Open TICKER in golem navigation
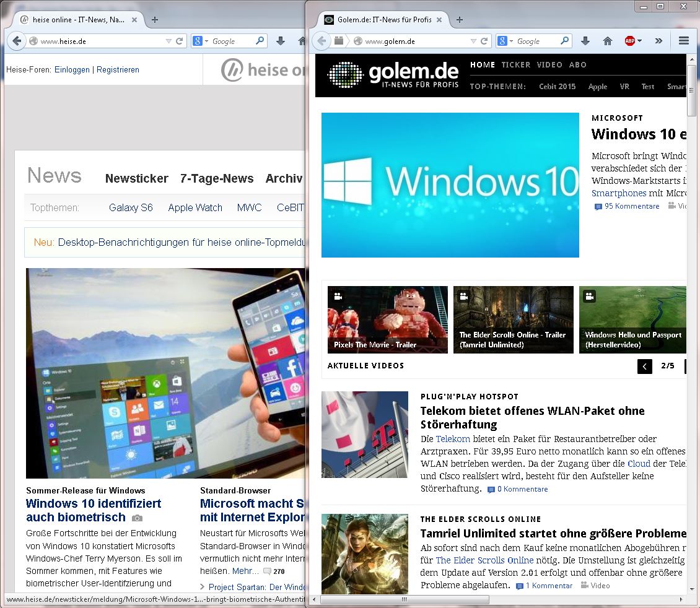 tap(515, 64)
